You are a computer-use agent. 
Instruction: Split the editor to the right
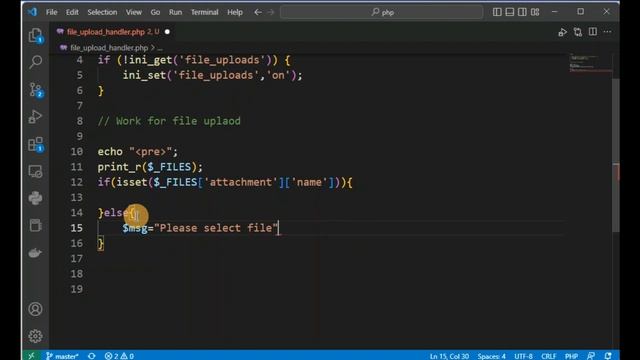[x=593, y=32]
